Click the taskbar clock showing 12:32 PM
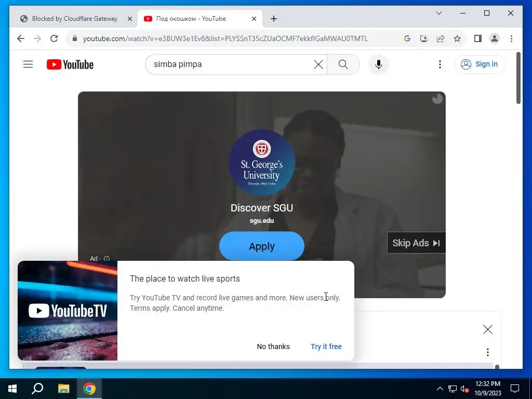The height and width of the screenshot is (399, 532). [x=487, y=389]
